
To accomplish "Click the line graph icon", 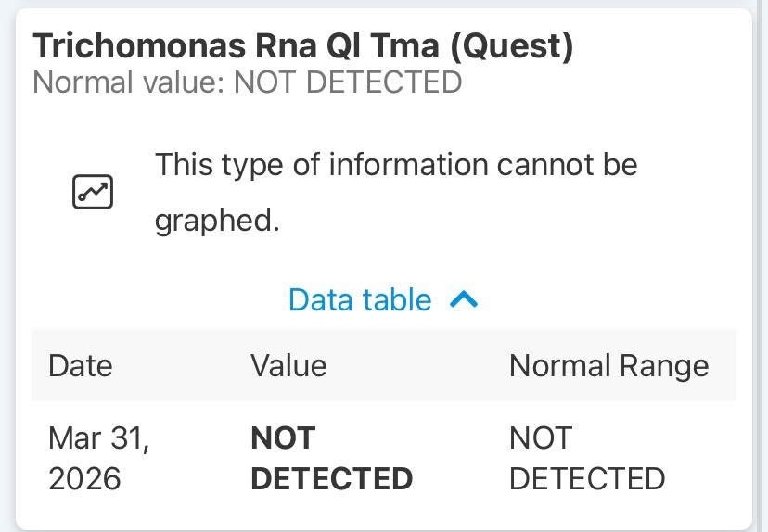I will click(93, 192).
